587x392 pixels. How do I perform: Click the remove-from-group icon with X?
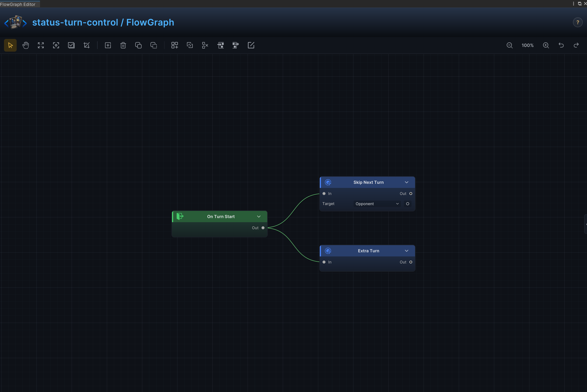tap(205, 45)
